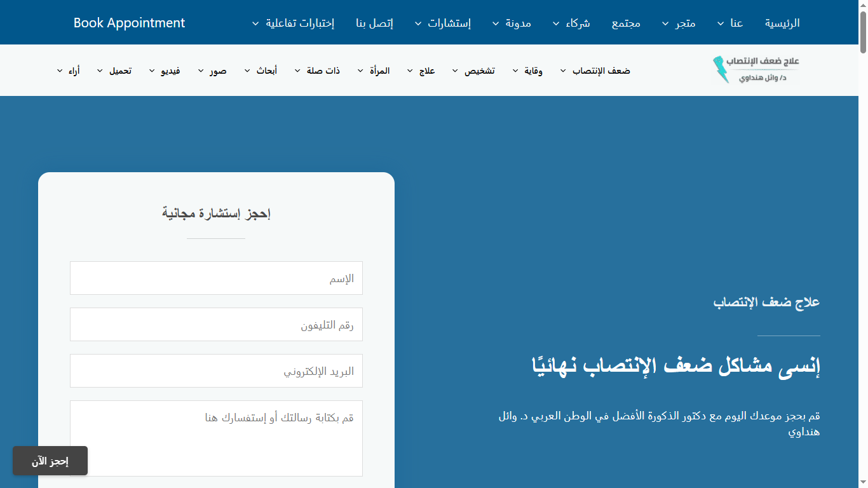
Task: Open the 'إتصل بنا' menu item
Action: (x=374, y=22)
